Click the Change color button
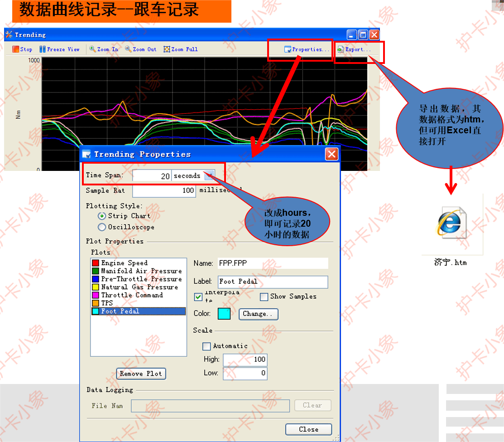The height and width of the screenshot is (442, 504). [x=258, y=314]
